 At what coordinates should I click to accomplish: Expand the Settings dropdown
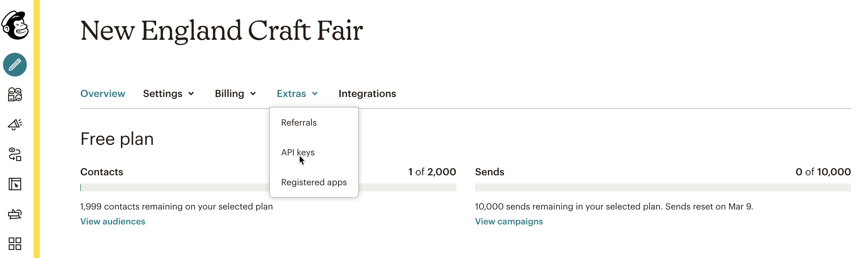point(169,94)
